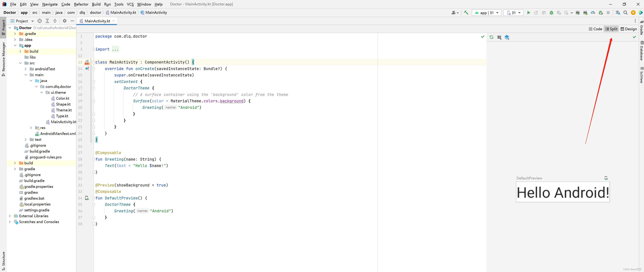Open the Profiler gauge icon
Screen dimensions: 644x272
tap(593, 13)
